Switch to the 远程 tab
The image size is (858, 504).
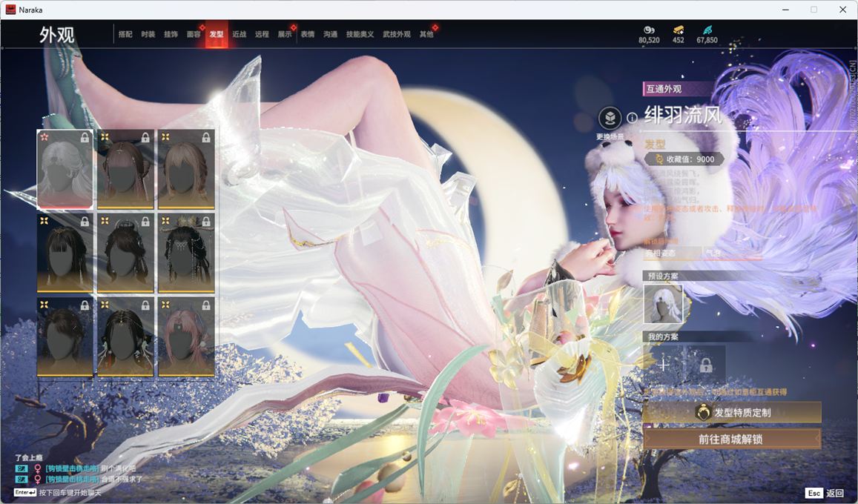[262, 34]
